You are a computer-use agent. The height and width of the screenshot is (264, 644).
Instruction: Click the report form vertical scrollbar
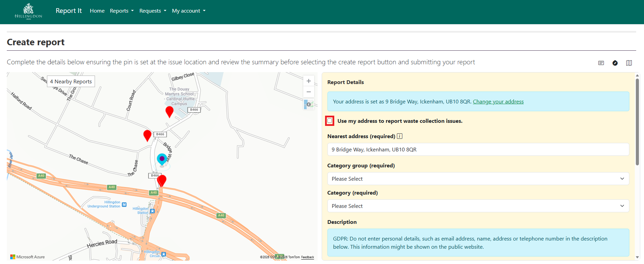pos(637,122)
